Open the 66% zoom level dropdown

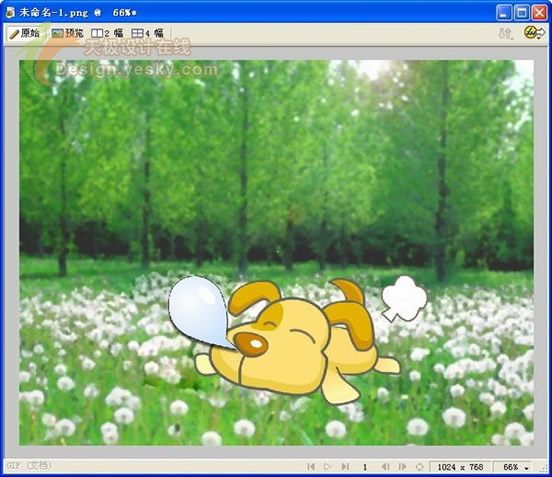513,467
